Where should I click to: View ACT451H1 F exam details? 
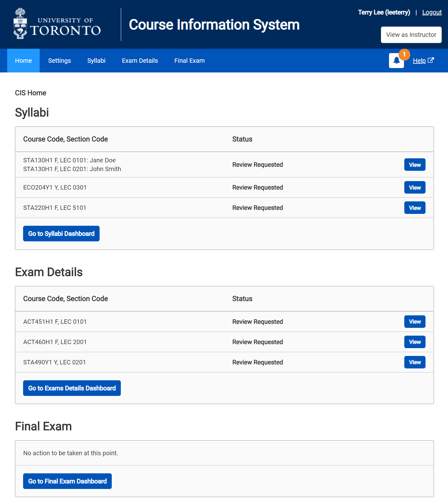click(x=415, y=322)
